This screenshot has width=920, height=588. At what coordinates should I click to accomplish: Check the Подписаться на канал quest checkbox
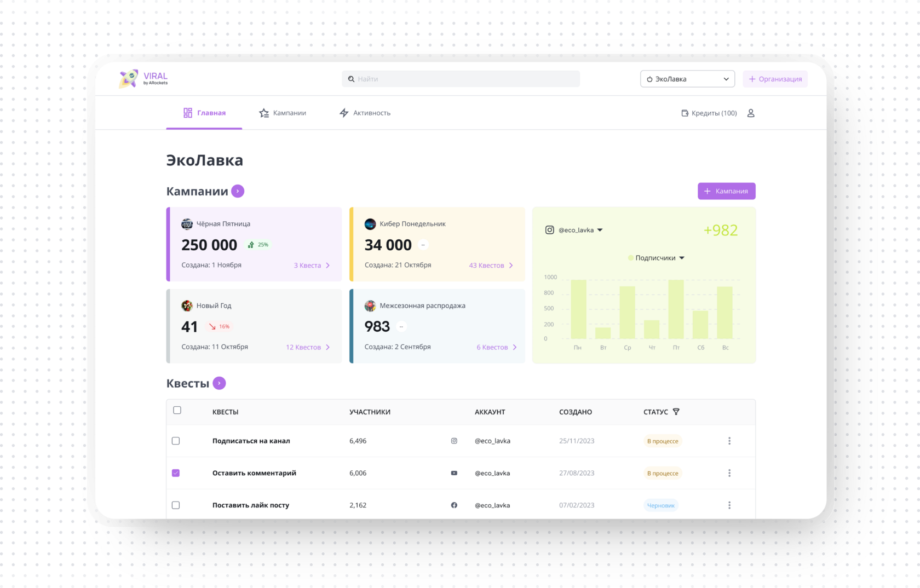tap(176, 441)
